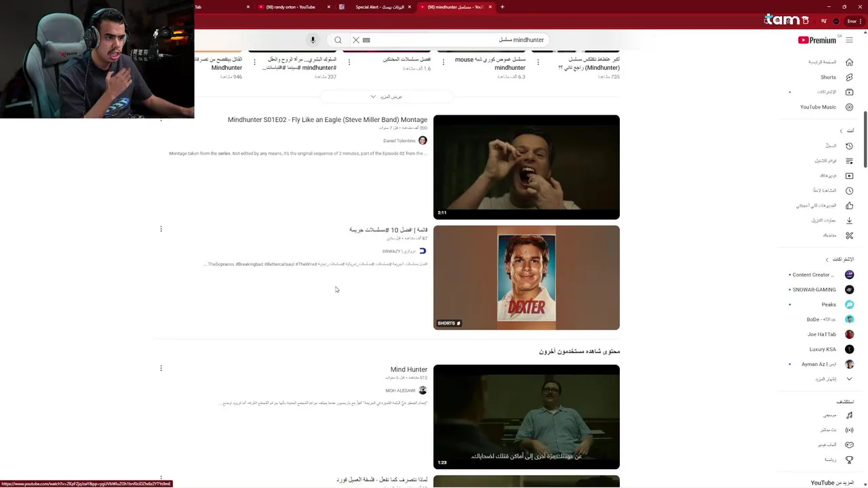The image size is (868, 488).
Task: Play the Mindhunter montage thumbnail
Action: (x=526, y=167)
